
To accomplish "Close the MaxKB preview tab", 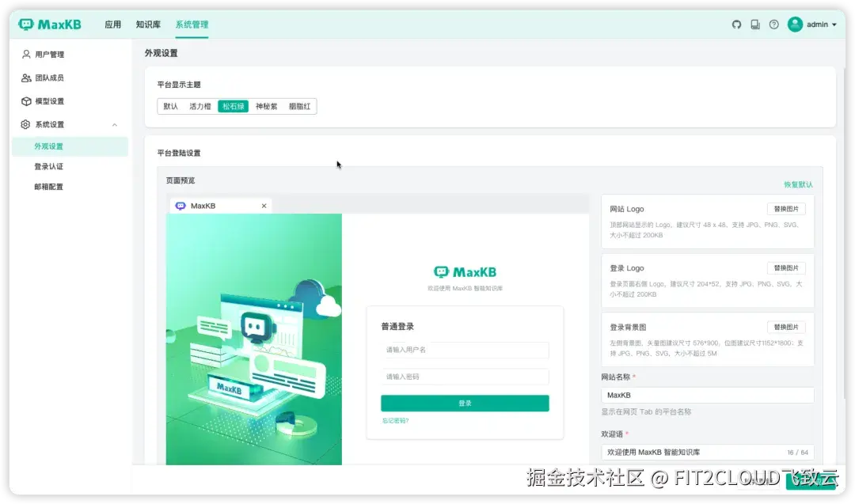I will coord(264,206).
